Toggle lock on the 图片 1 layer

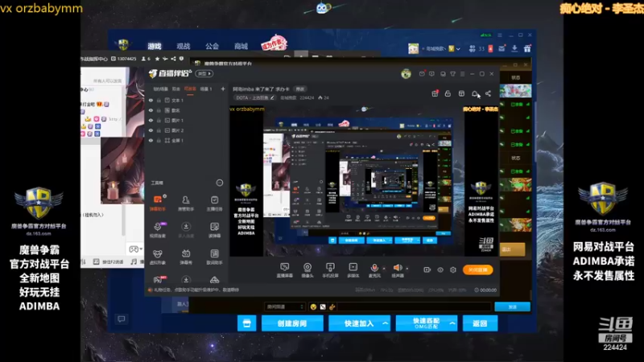pyautogui.click(x=159, y=120)
